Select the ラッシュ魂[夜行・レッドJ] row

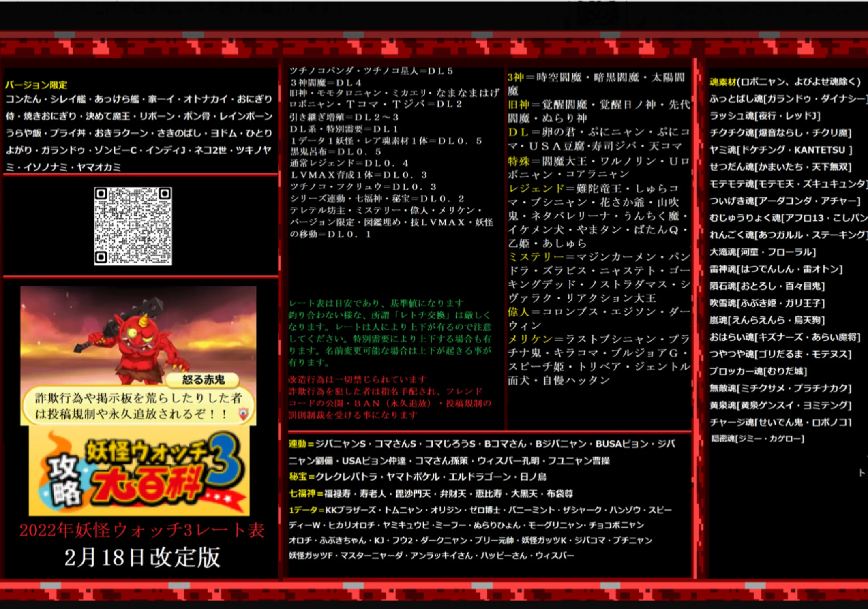(x=765, y=116)
